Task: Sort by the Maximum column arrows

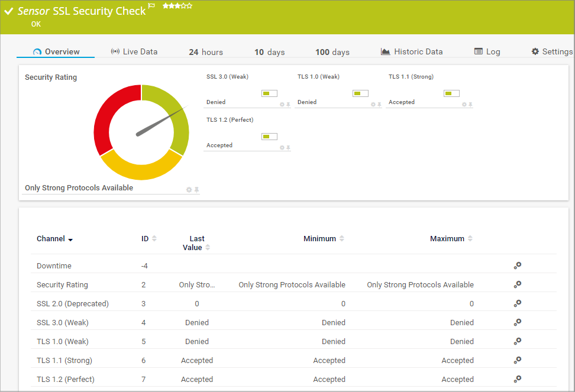Action: tap(470, 239)
